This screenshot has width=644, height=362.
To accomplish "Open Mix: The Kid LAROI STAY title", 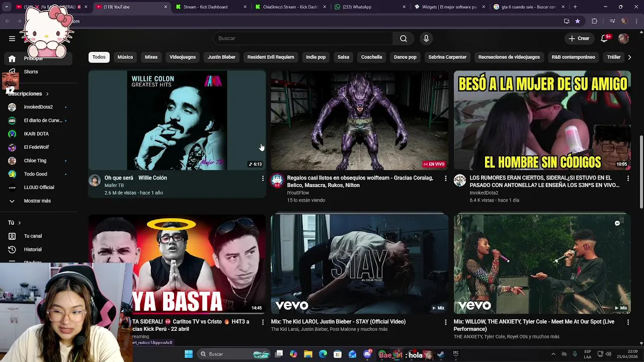I will pyautogui.click(x=338, y=322).
